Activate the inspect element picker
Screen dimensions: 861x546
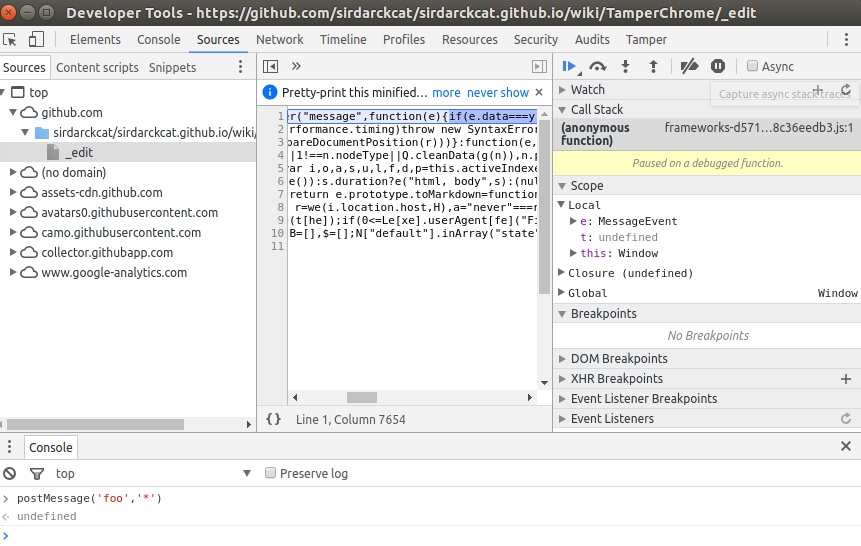tap(11, 40)
